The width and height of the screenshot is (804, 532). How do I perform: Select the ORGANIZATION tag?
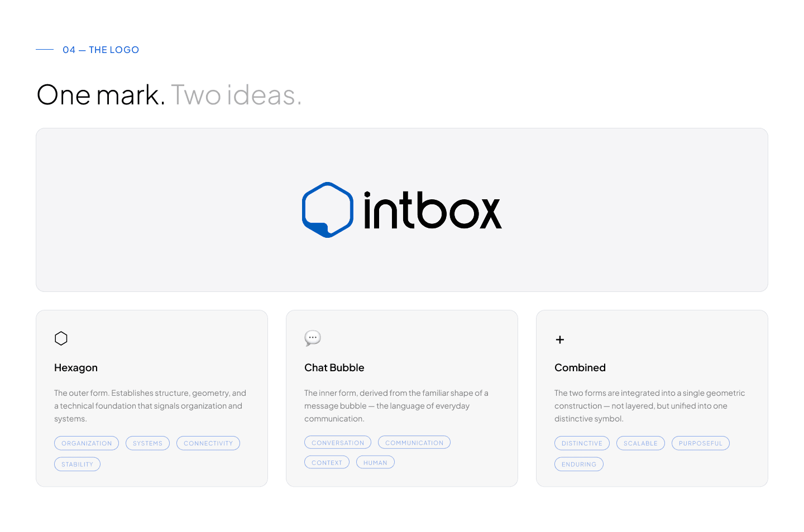pyautogui.click(x=87, y=443)
